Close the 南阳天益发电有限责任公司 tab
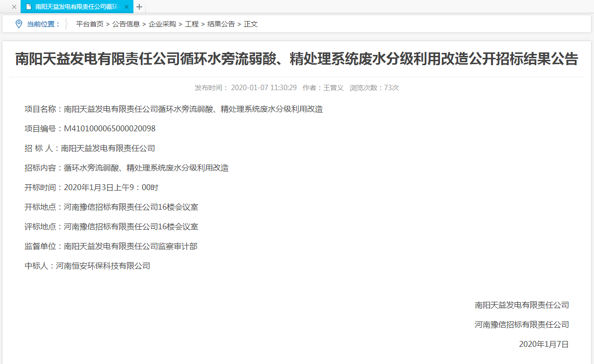Viewport: 594px width, 364px height. 127,7
